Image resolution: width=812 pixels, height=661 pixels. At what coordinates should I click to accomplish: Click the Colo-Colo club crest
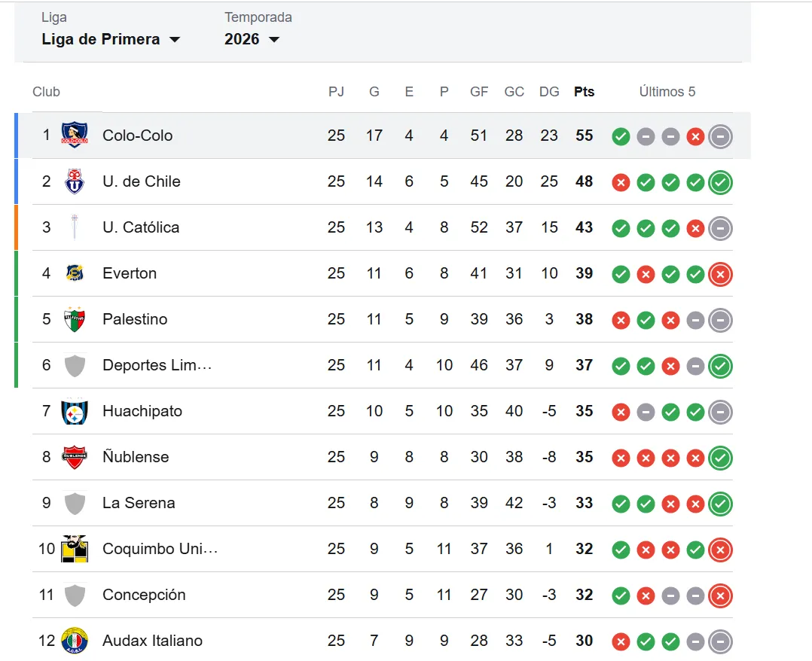click(x=75, y=135)
